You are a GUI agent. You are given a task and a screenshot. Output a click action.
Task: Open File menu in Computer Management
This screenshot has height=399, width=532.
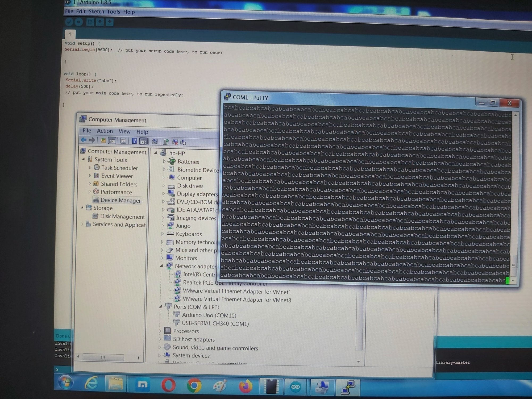(87, 131)
